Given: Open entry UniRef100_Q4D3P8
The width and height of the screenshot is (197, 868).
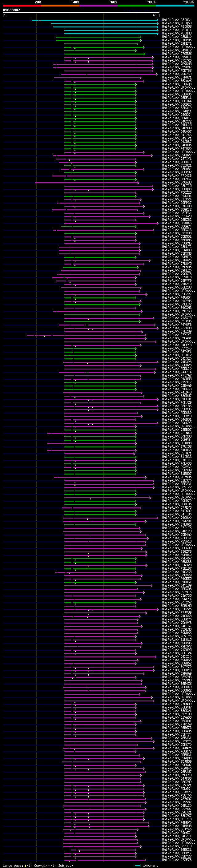Looking at the screenshot, I should pos(177,362).
